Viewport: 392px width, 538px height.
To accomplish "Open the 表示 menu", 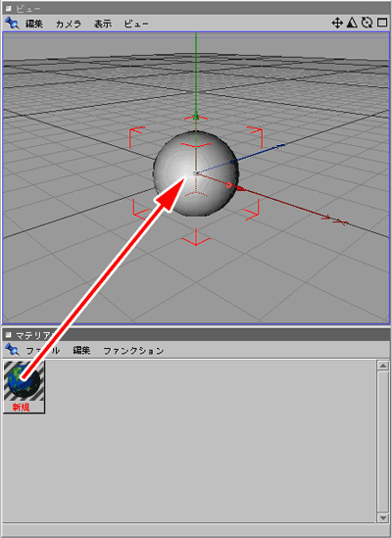I will tap(103, 24).
